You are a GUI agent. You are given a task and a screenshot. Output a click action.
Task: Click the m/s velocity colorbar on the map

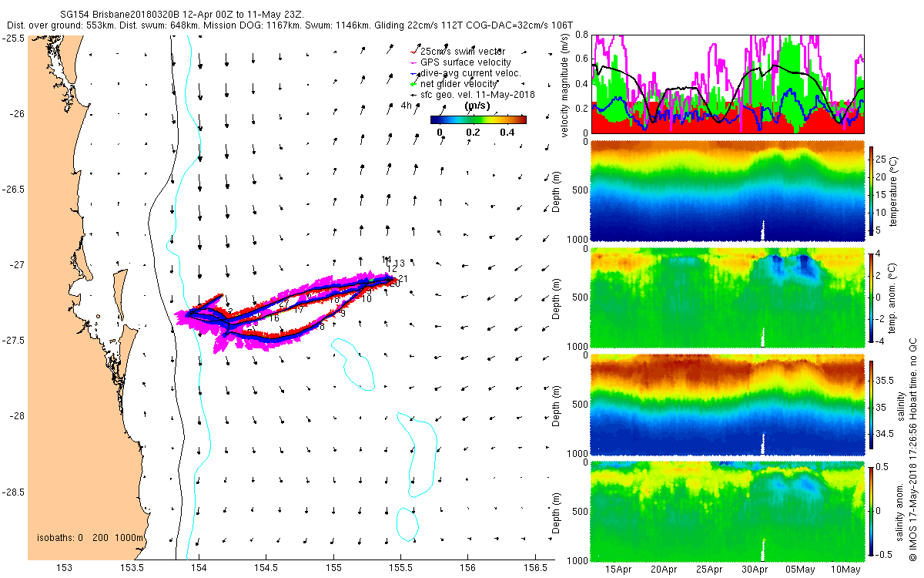[478, 119]
